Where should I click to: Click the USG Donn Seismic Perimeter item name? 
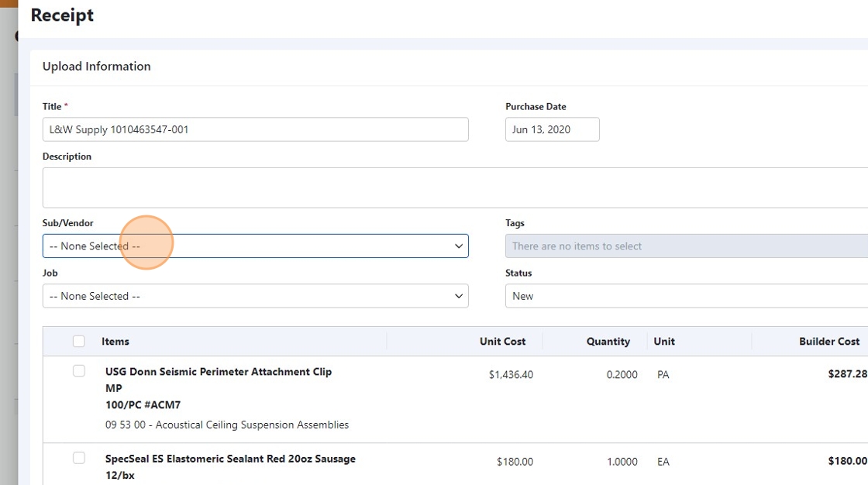point(219,372)
